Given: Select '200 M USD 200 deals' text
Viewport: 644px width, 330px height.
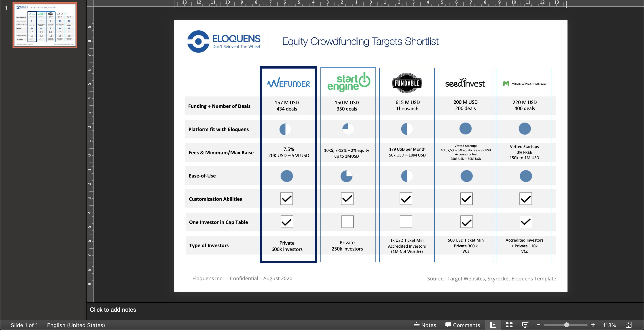Looking at the screenshot, I should [x=466, y=105].
